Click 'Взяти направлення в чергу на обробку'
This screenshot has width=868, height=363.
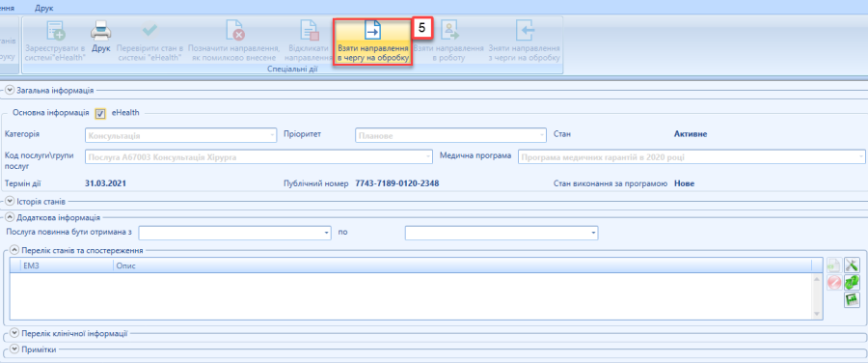click(372, 42)
